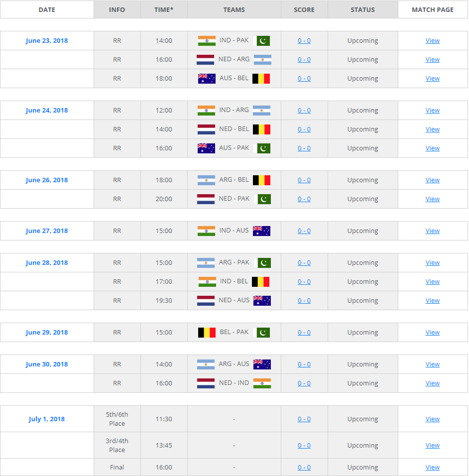Image resolution: width=469 pixels, height=476 pixels.
Task: View match page for IND - PAK
Action: pyautogui.click(x=433, y=41)
